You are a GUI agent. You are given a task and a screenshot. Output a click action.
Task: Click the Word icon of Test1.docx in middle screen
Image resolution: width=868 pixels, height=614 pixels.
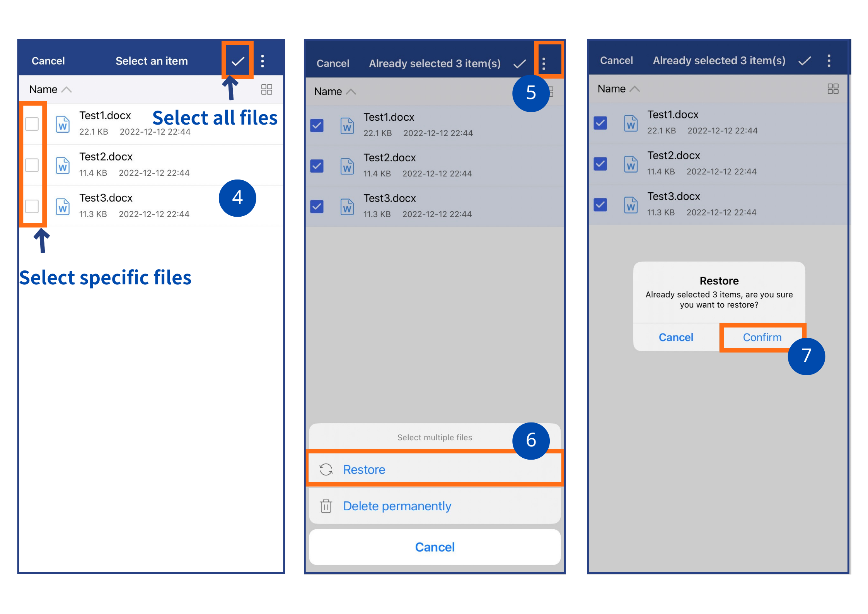[347, 126]
